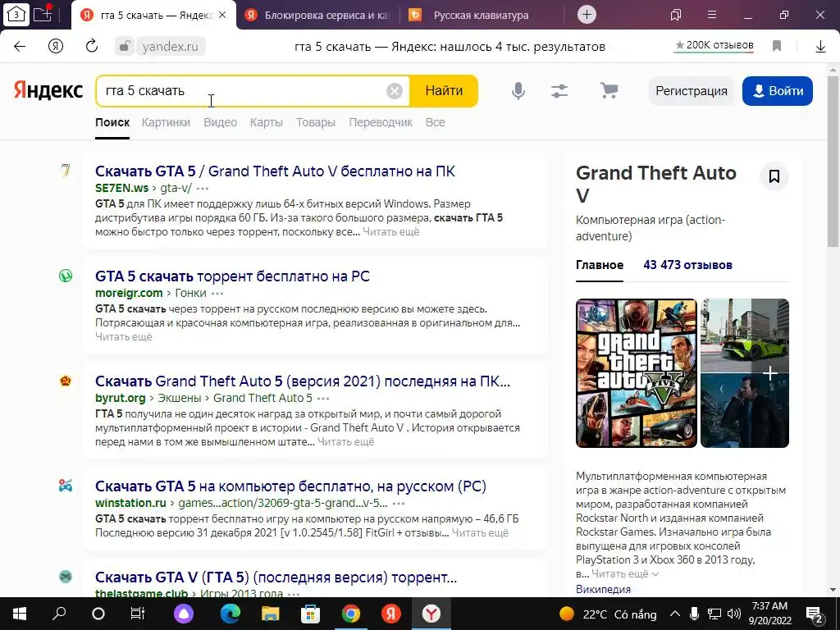Screen dimensions: 840x630
Task: Show hidden tray icons chevron
Action: 675,614
